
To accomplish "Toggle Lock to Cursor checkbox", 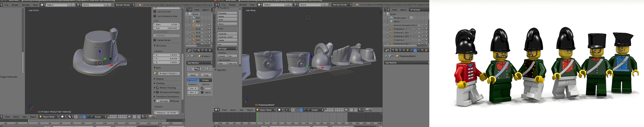I will pyautogui.click(x=155, y=12).
